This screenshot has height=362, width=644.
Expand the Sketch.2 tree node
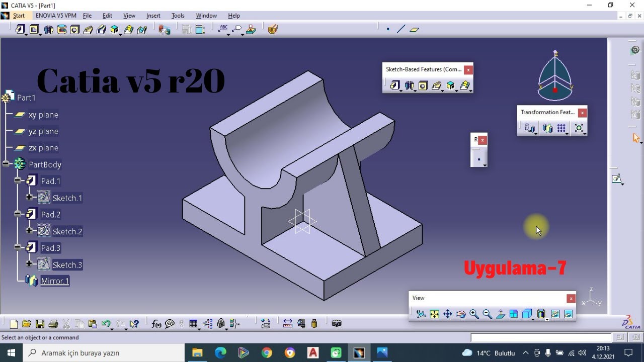(29, 231)
